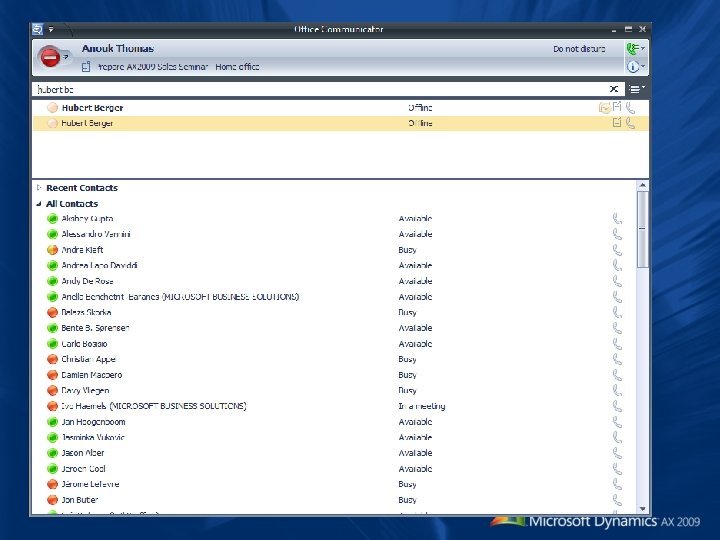This screenshot has height=540, width=720.
Task: Call Jon Butler using phone icon
Action: pyautogui.click(x=617, y=500)
